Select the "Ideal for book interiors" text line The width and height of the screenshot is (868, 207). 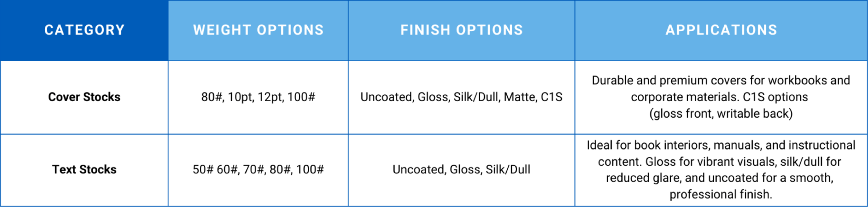[721, 145]
